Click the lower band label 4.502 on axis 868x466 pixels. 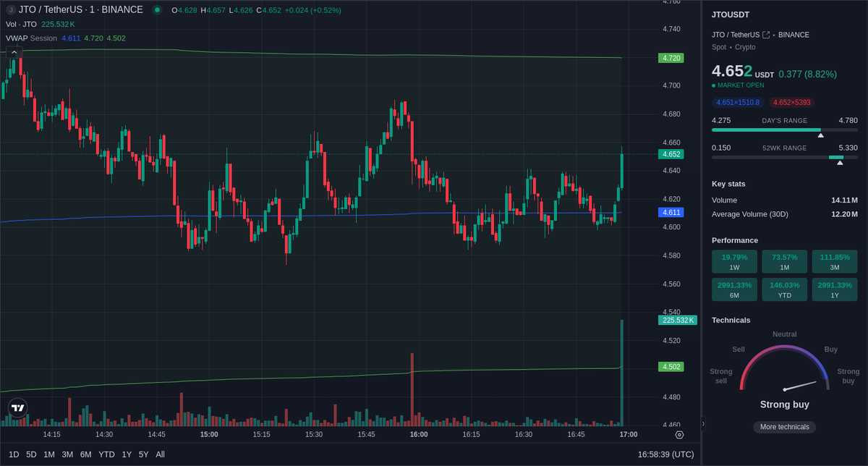click(x=671, y=367)
